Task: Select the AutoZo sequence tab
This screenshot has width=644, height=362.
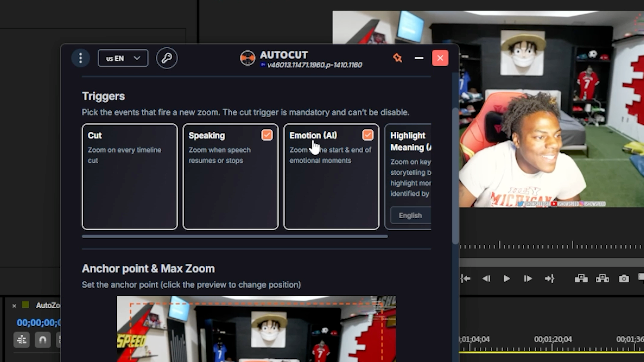Action: [x=48, y=305]
